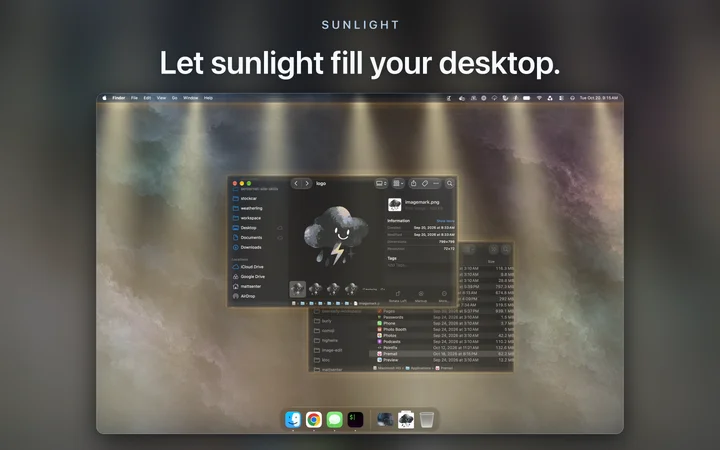Click the Markup quick action
The height and width of the screenshot is (450, 720).
421,296
